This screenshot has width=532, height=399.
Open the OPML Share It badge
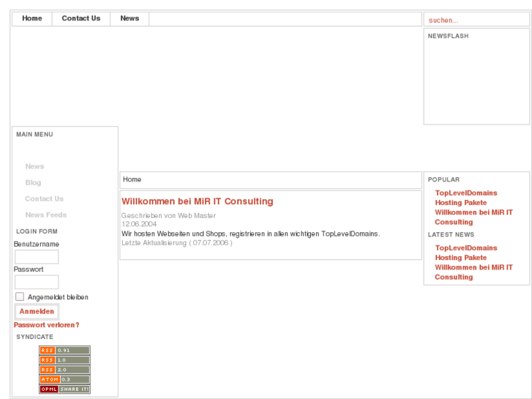(x=65, y=389)
